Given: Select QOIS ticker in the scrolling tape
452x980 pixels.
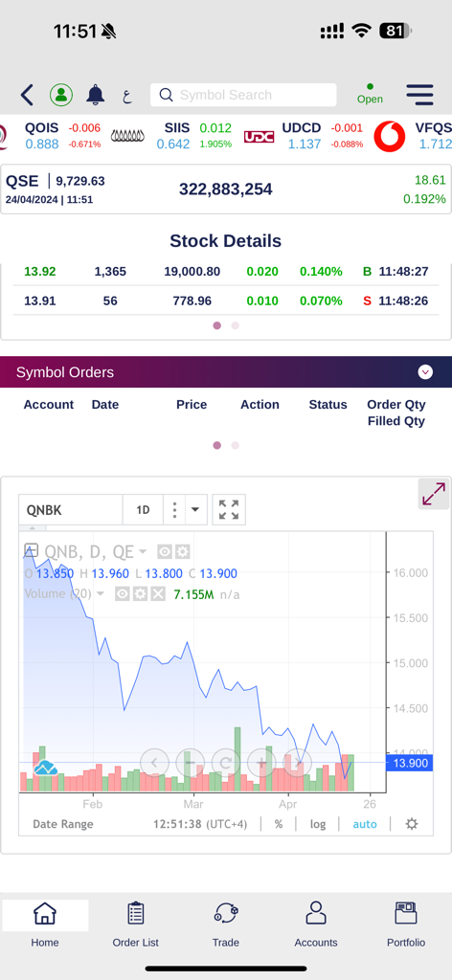Looking at the screenshot, I should pos(62,136).
